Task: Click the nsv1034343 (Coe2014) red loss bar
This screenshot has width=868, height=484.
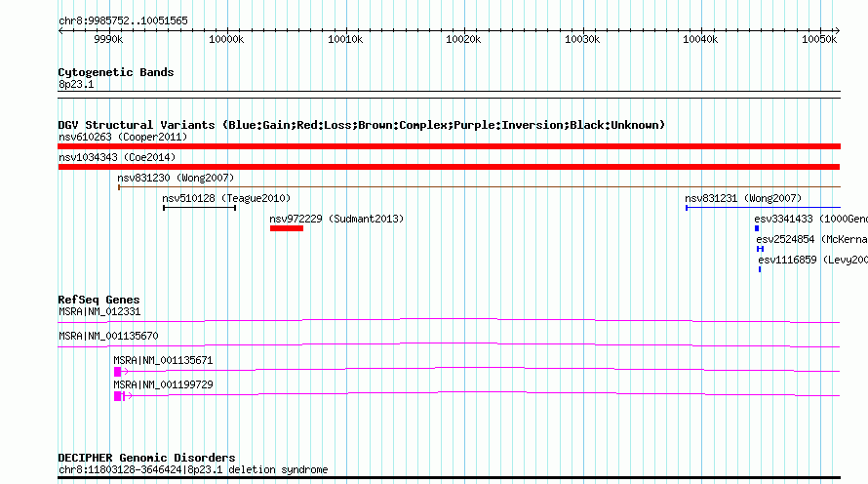Action: click(x=449, y=167)
